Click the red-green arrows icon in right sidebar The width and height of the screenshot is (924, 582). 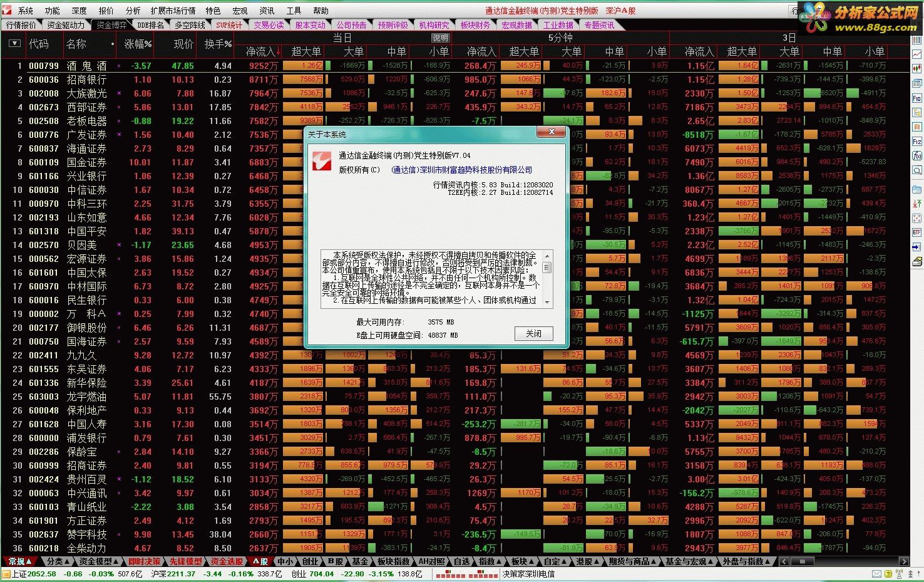point(917,204)
